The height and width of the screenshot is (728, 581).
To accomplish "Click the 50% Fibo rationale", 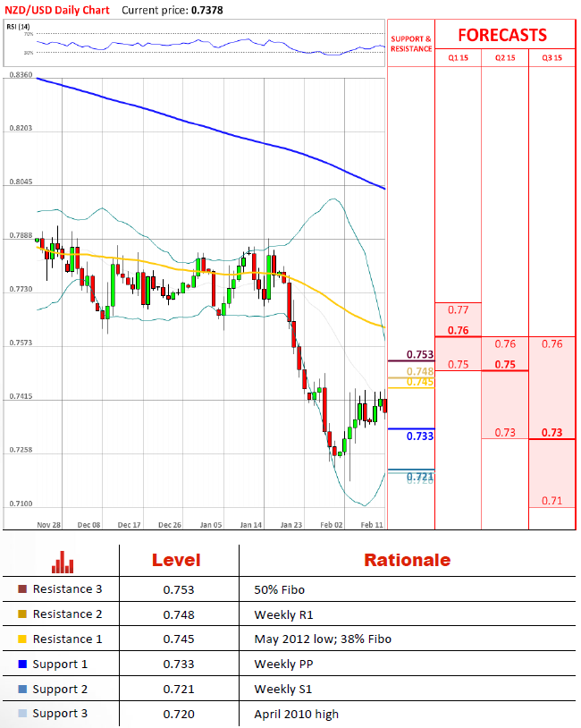I will [280, 590].
